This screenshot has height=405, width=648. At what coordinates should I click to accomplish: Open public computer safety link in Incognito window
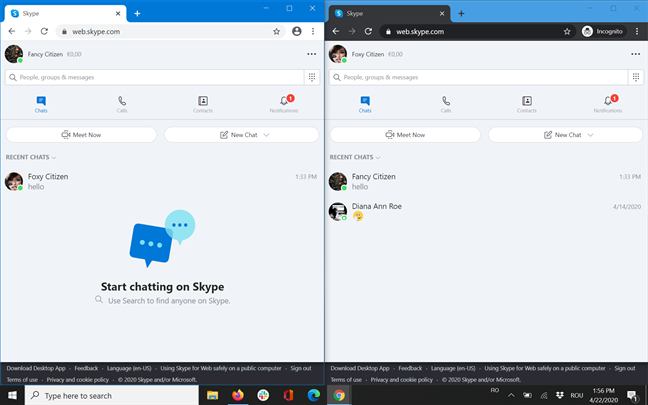545,368
